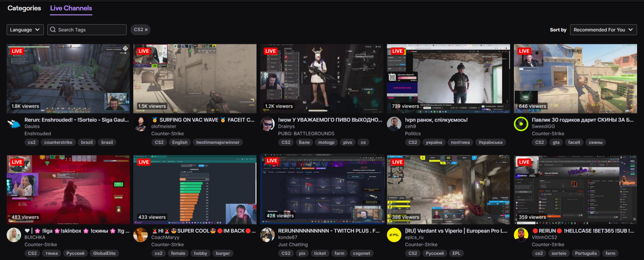644x260 pixels.
Task: Open konde67 stream thumbnail with 428 viewers
Action: (x=322, y=189)
